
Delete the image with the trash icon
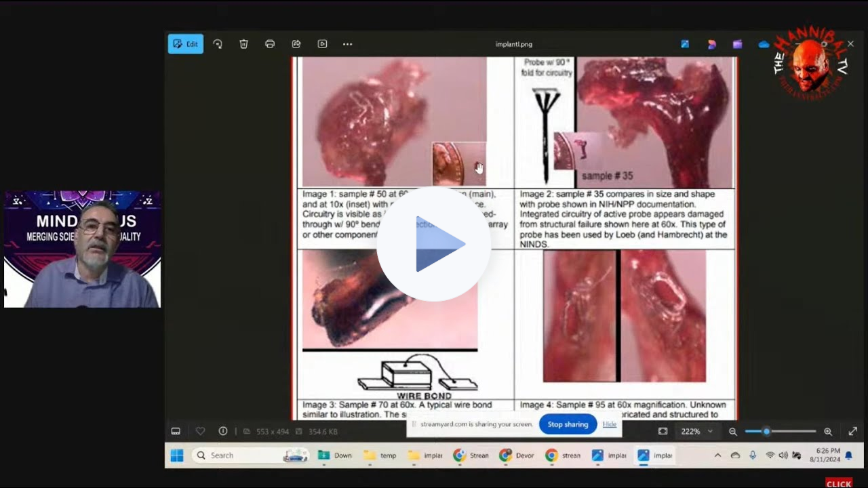[243, 44]
